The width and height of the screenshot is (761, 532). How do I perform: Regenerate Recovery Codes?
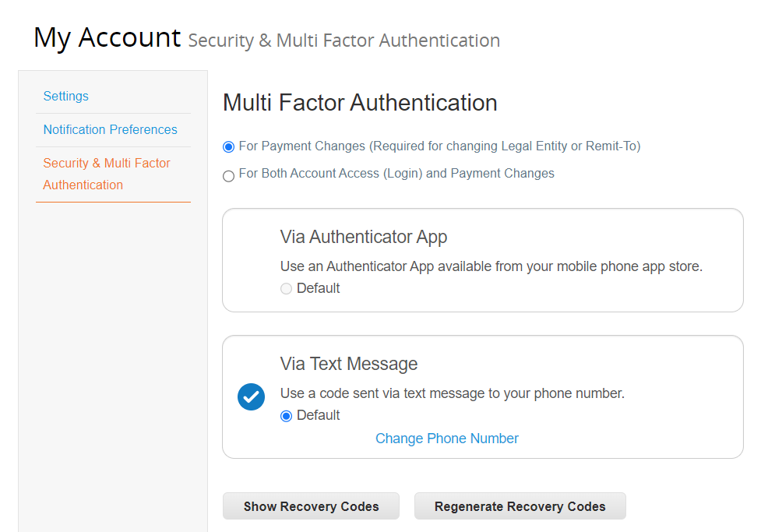pos(520,506)
